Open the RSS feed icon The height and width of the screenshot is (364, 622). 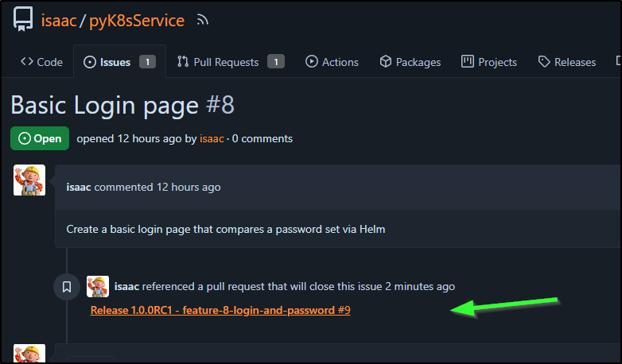pyautogui.click(x=202, y=20)
